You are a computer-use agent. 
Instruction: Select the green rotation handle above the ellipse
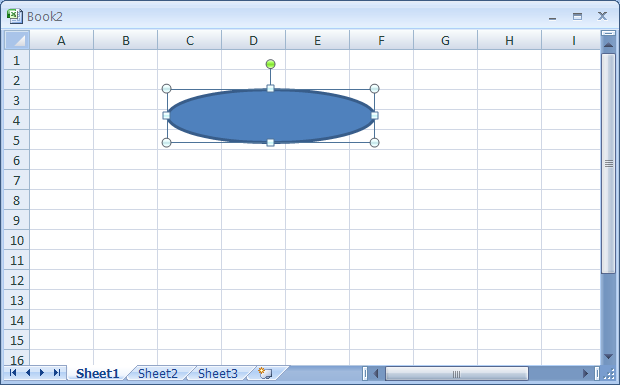pyautogui.click(x=270, y=64)
